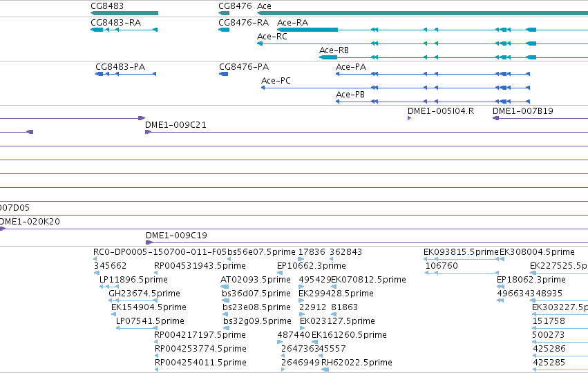
Task: Select the CG8476-RA transcript label
Action: [x=244, y=23]
